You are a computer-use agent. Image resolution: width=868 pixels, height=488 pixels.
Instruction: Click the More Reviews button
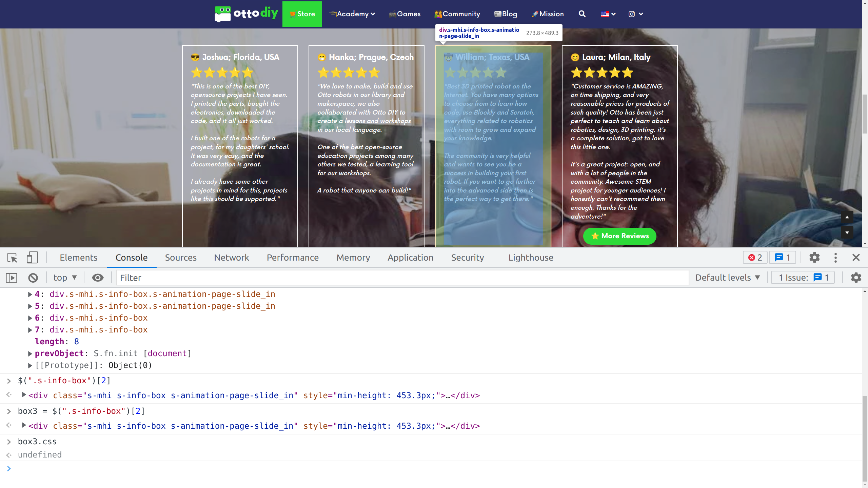(619, 236)
